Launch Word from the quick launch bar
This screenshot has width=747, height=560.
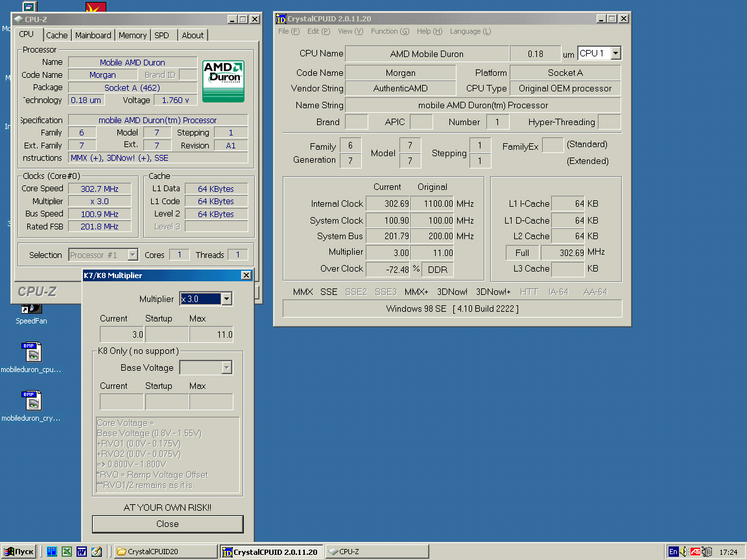click(82, 552)
